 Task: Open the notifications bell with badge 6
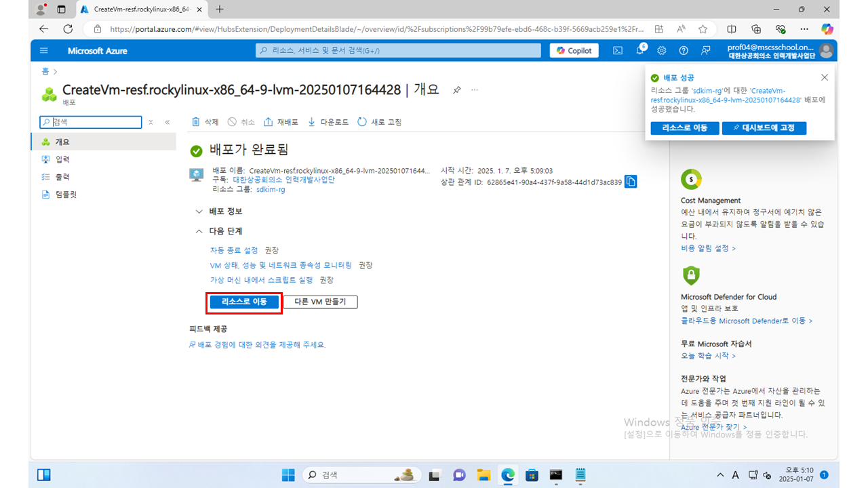(x=640, y=51)
